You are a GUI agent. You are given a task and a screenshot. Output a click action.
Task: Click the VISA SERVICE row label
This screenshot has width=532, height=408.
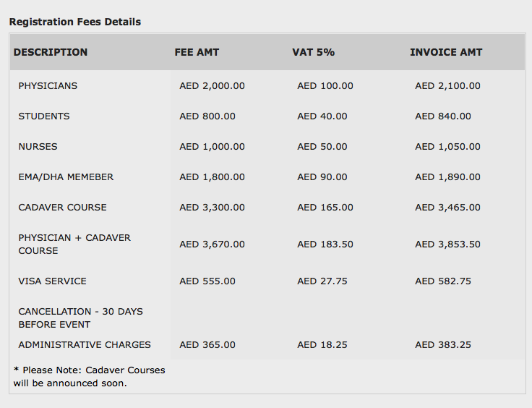[52, 281]
